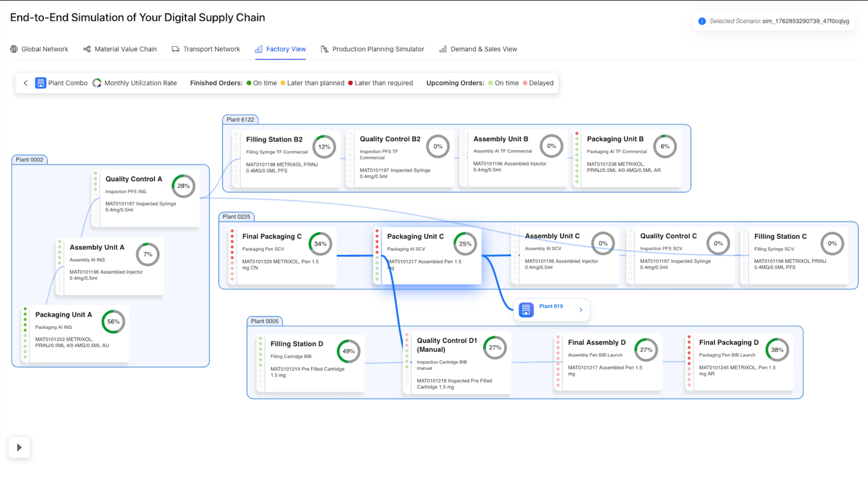This screenshot has width=868, height=479.
Task: Expand Plant 019 using its right chevron
Action: pos(581,310)
